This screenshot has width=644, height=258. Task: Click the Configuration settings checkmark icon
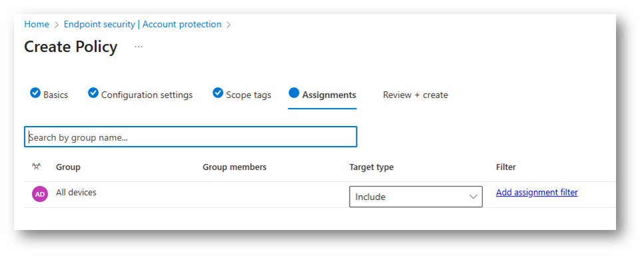(94, 93)
